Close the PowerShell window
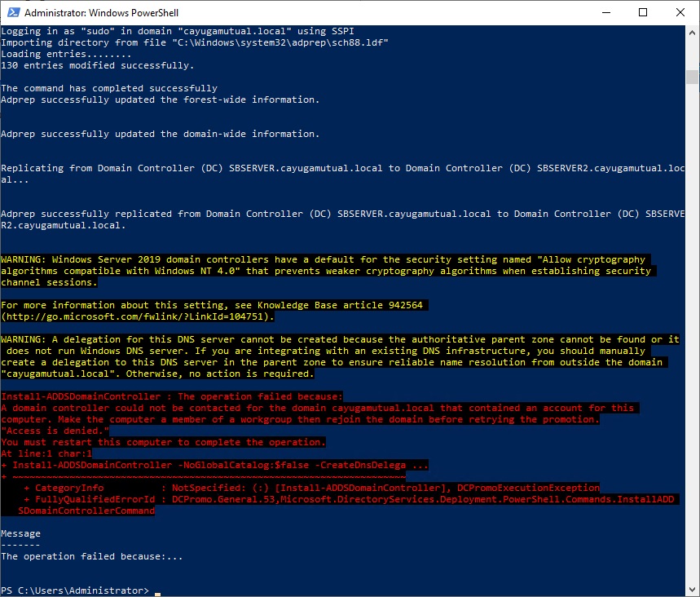 [x=680, y=12]
